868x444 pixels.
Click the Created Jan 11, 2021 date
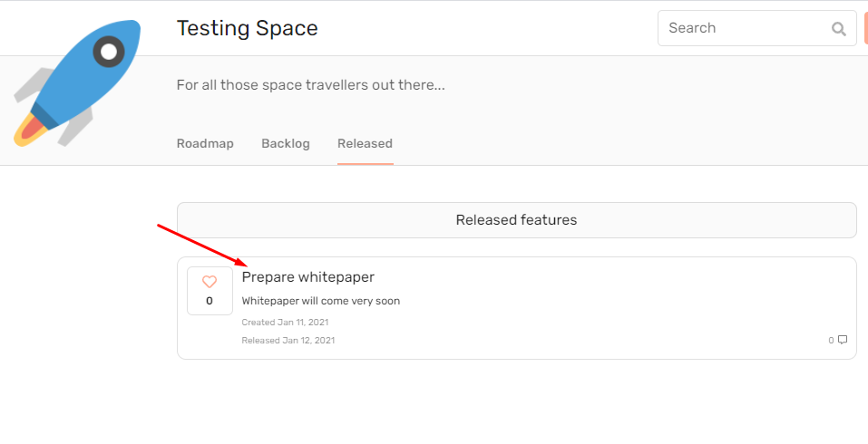tap(285, 323)
